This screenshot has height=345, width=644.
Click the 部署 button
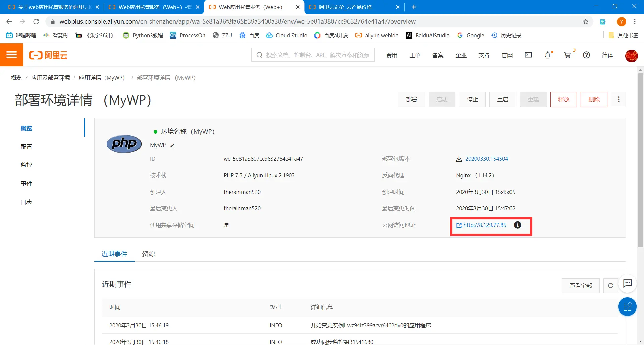tap(412, 99)
